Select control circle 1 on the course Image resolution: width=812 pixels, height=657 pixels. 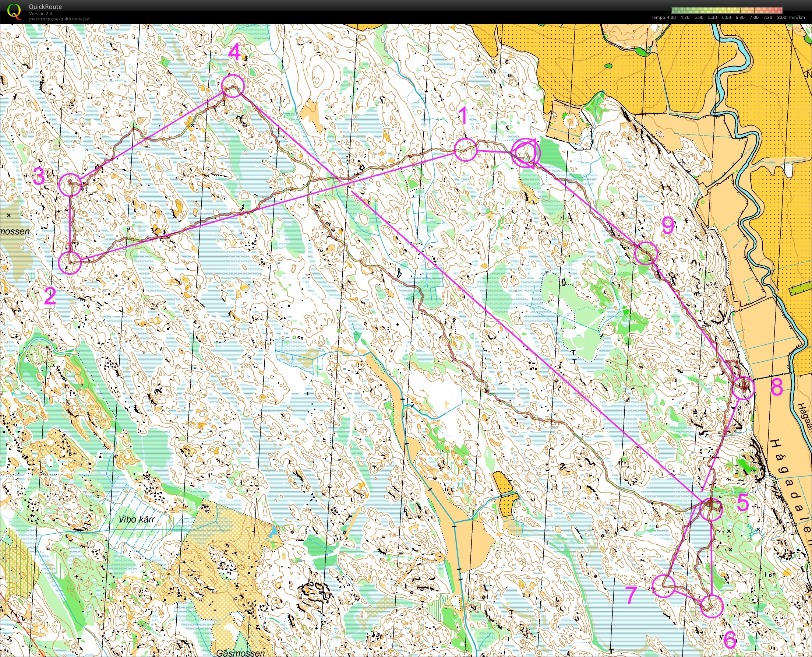click(465, 150)
